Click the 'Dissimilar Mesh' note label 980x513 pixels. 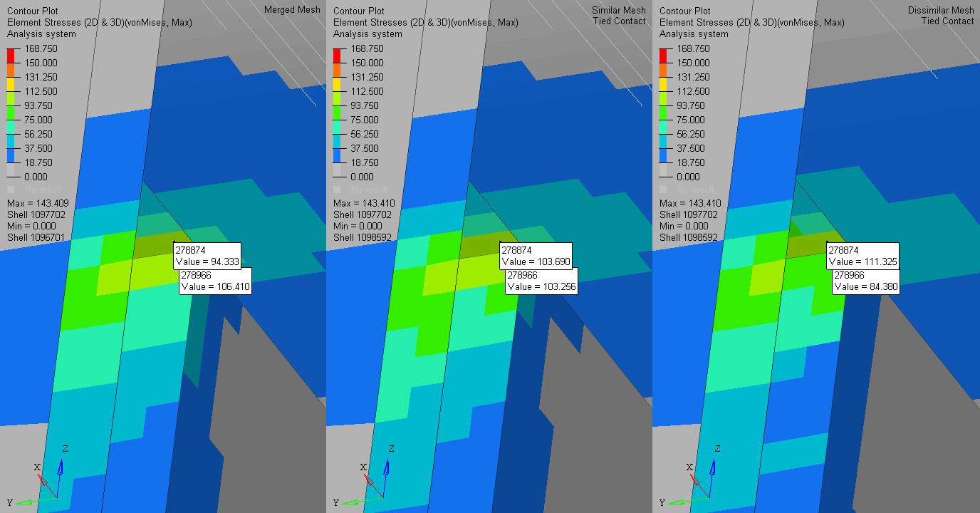(x=941, y=10)
